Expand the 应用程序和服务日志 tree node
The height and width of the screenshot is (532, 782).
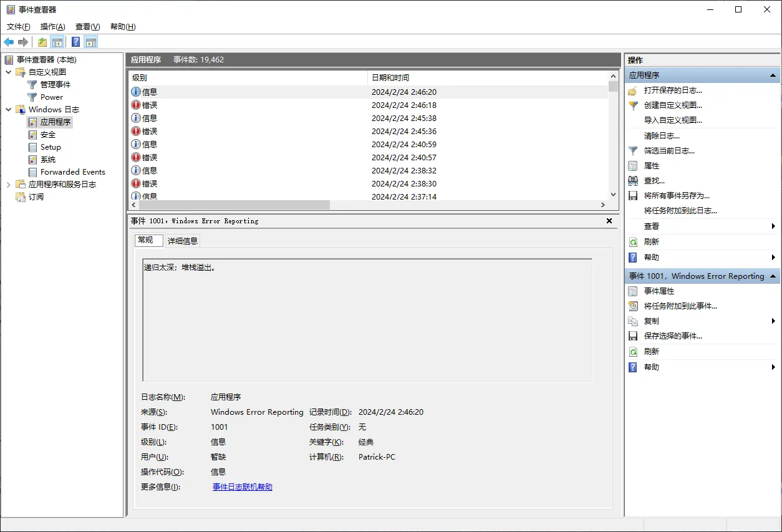tap(9, 184)
